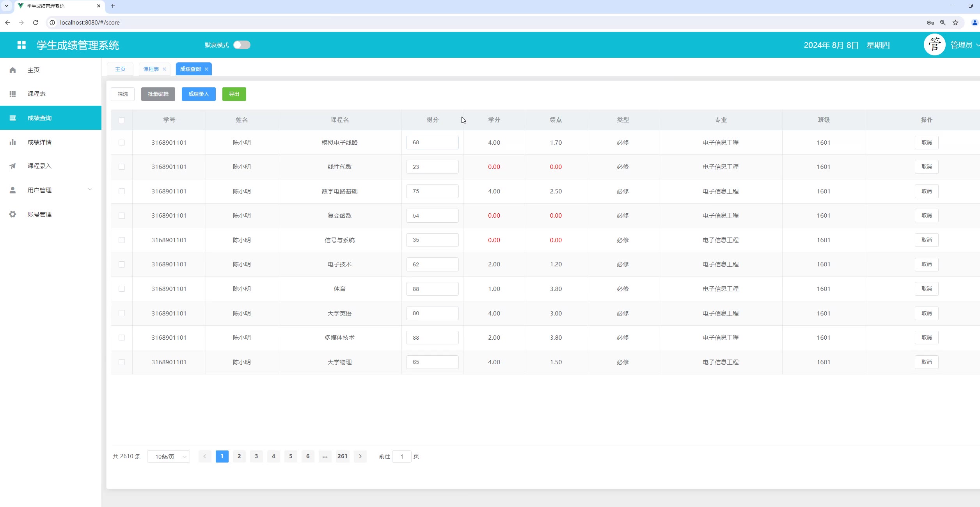The width and height of the screenshot is (980, 507).
Task: Click the grid menu icon beside system title
Action: coord(21,45)
